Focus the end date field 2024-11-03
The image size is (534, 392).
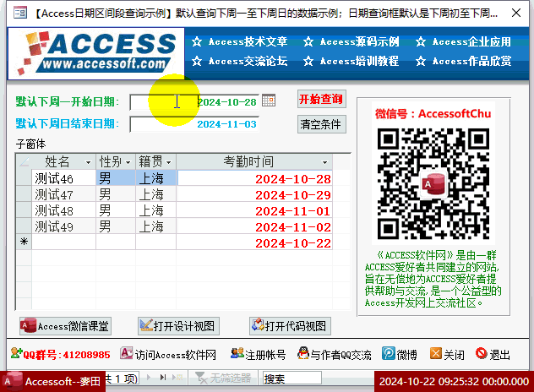click(194, 124)
